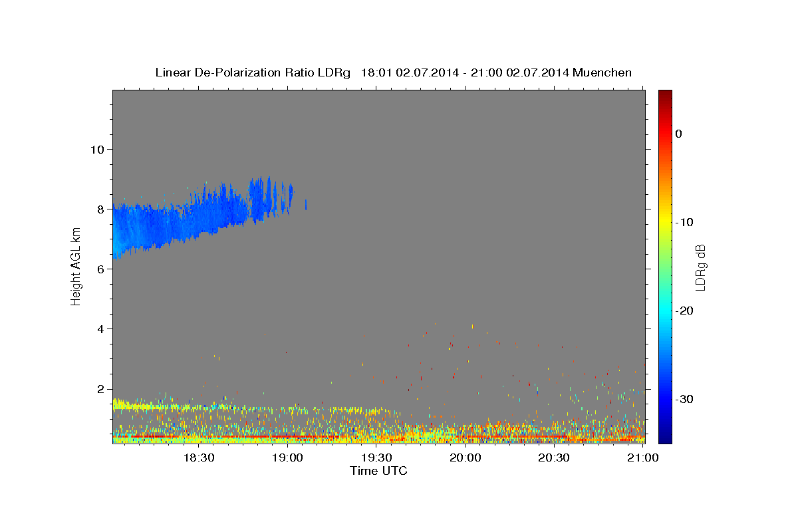Click the colorbar value -30
Screen dimensions: 798x532
coord(684,399)
